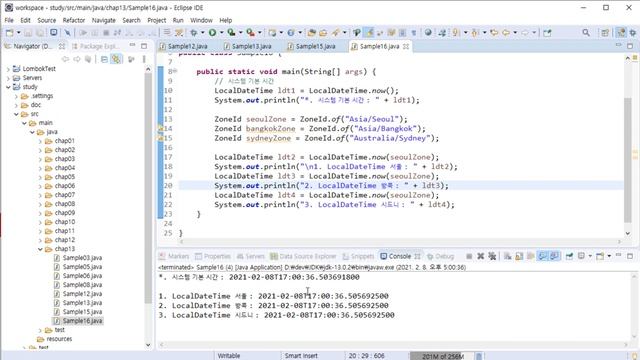Click the Open Web Browser globe icon
The height and width of the screenshot is (360, 640).
point(428,33)
